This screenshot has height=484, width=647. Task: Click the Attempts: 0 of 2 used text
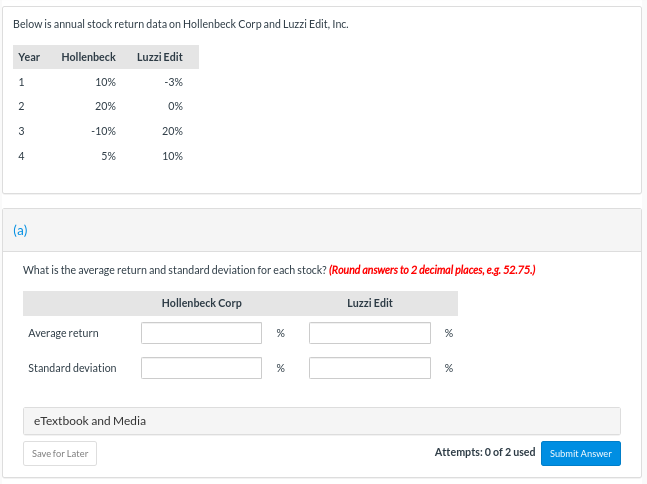click(485, 452)
